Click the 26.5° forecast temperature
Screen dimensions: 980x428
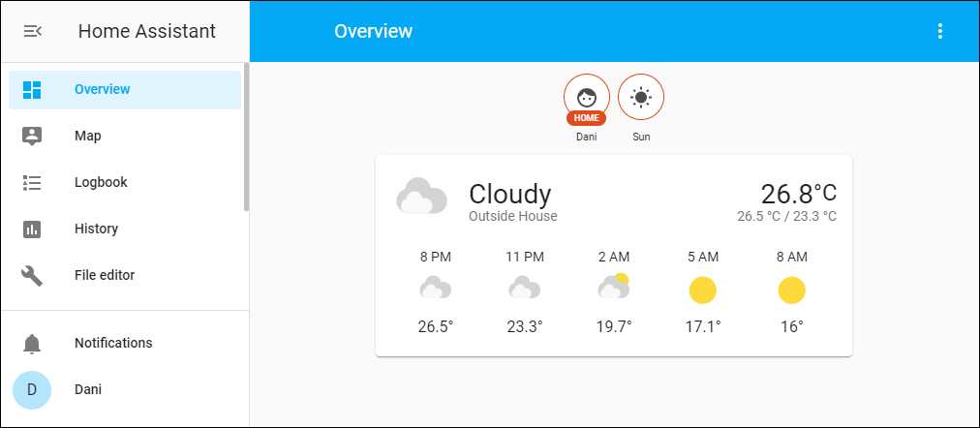436,326
